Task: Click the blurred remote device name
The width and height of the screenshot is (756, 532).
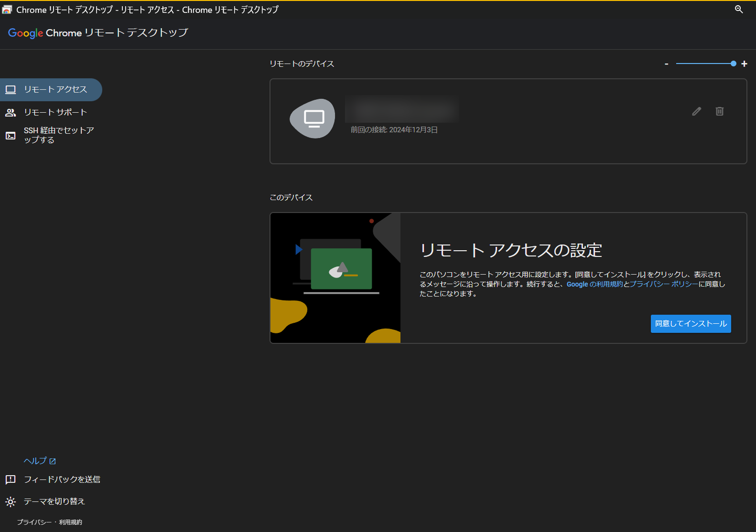Action: click(x=402, y=109)
